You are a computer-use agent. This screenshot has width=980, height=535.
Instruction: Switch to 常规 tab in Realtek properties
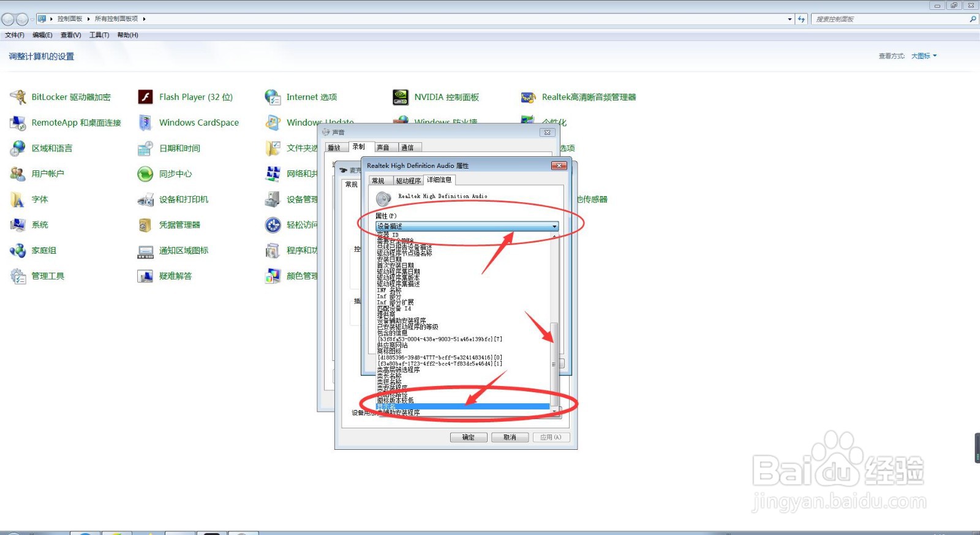(x=379, y=181)
